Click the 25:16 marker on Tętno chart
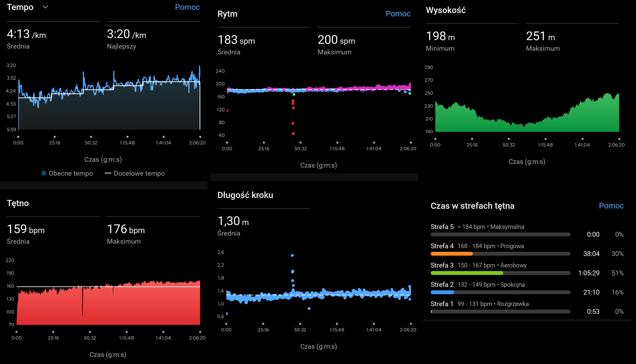The height and width of the screenshot is (364, 636). point(53,338)
